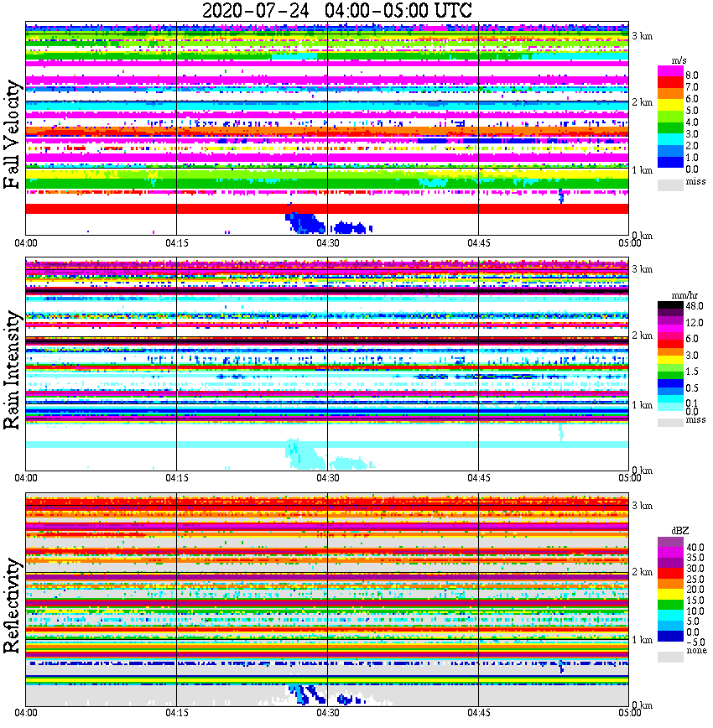Viewport: 713px width, 728px height.
Task: Select the Rain Intensity axis title
Action: tap(13, 370)
